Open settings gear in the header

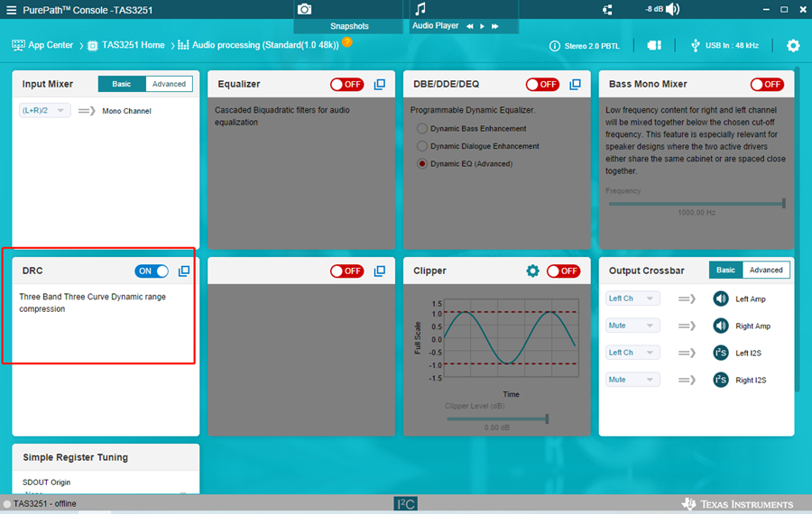[x=793, y=46]
